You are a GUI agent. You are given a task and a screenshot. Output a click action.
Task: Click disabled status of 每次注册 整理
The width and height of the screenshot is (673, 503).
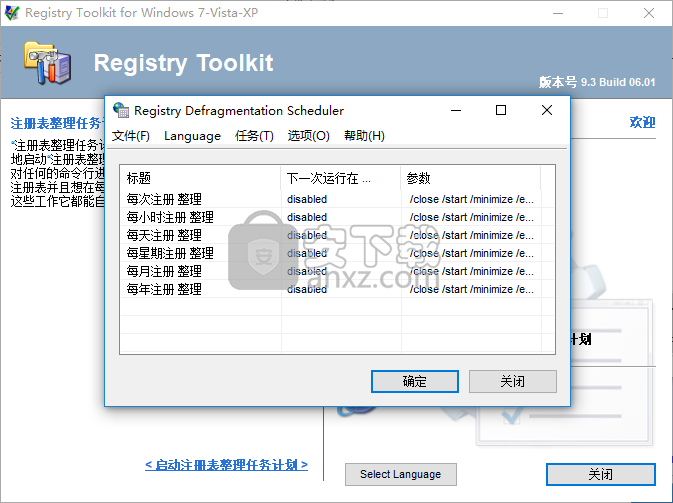[x=307, y=199]
